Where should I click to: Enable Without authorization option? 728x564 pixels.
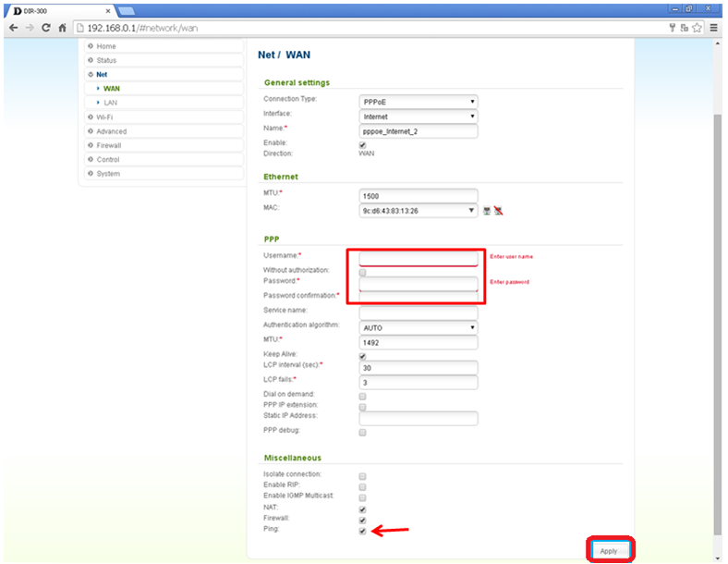tap(362, 272)
